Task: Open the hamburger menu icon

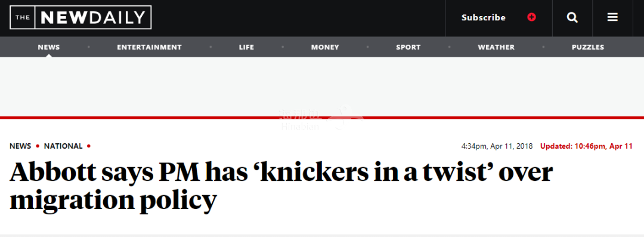Action: tap(612, 17)
